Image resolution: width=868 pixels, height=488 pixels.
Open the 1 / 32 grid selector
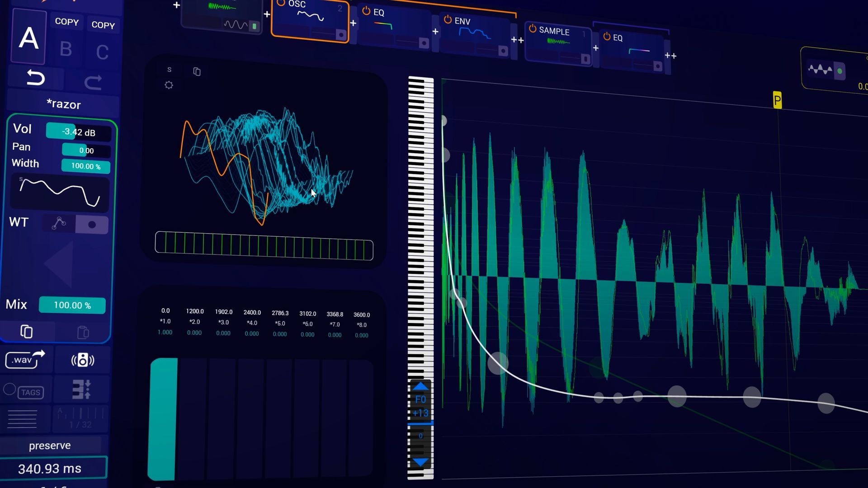(80, 419)
